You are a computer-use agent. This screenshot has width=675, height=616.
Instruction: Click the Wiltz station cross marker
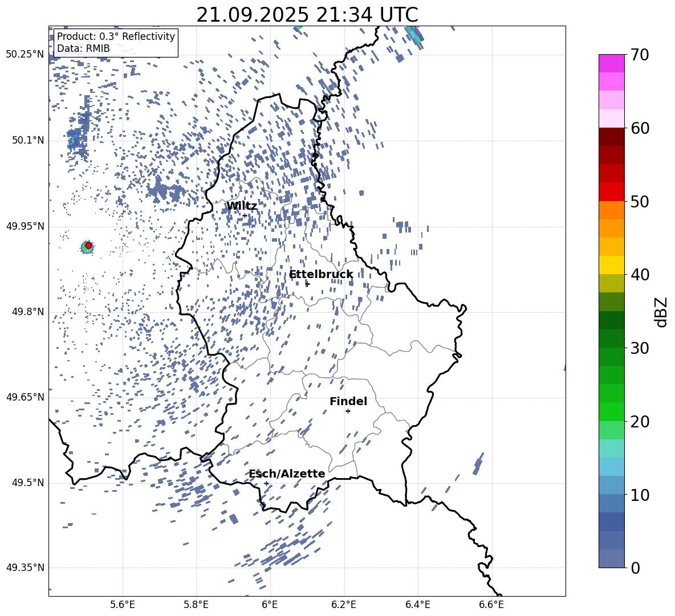[x=245, y=215]
